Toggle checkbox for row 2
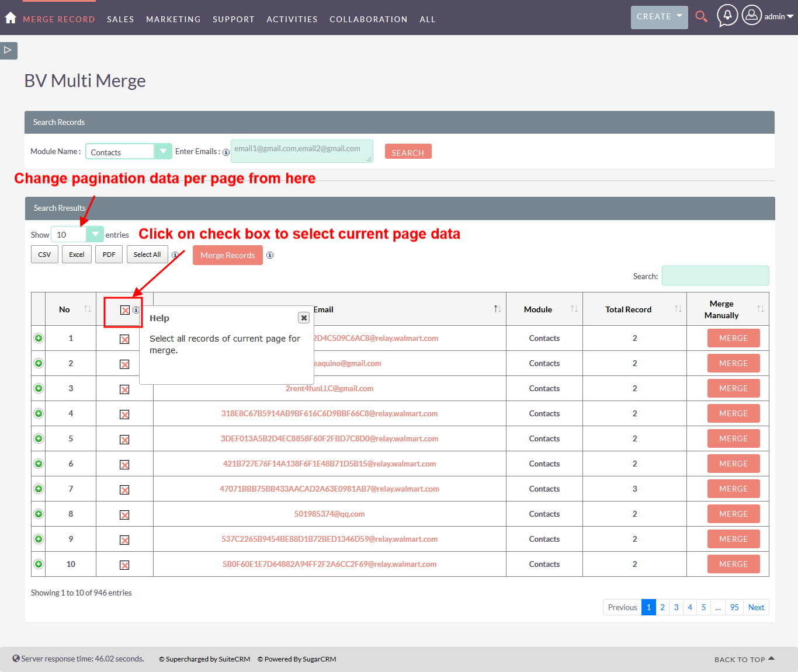 [124, 364]
